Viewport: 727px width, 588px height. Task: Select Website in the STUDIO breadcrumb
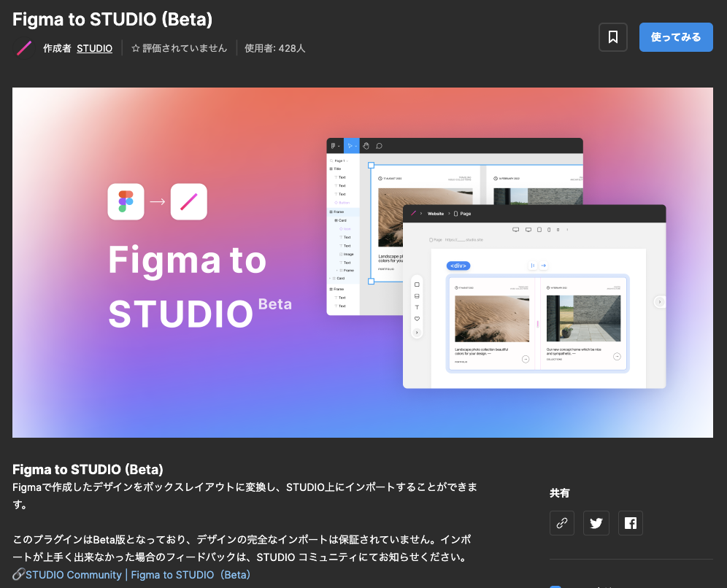point(435,214)
